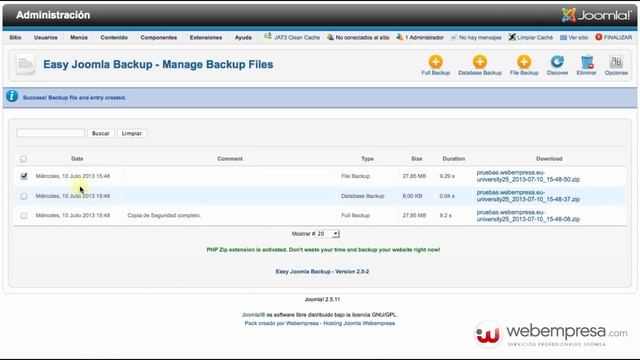This screenshot has height=360, width=640.
Task: Open the Extensiones menu
Action: [206, 37]
